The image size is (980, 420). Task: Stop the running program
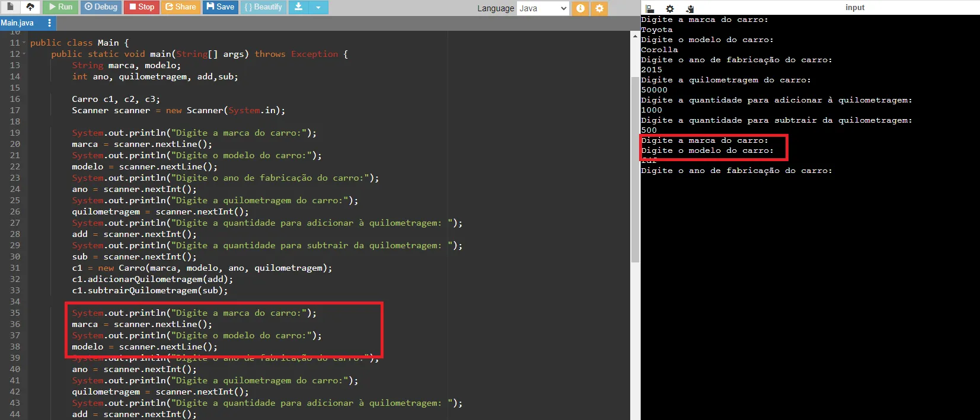pos(142,7)
